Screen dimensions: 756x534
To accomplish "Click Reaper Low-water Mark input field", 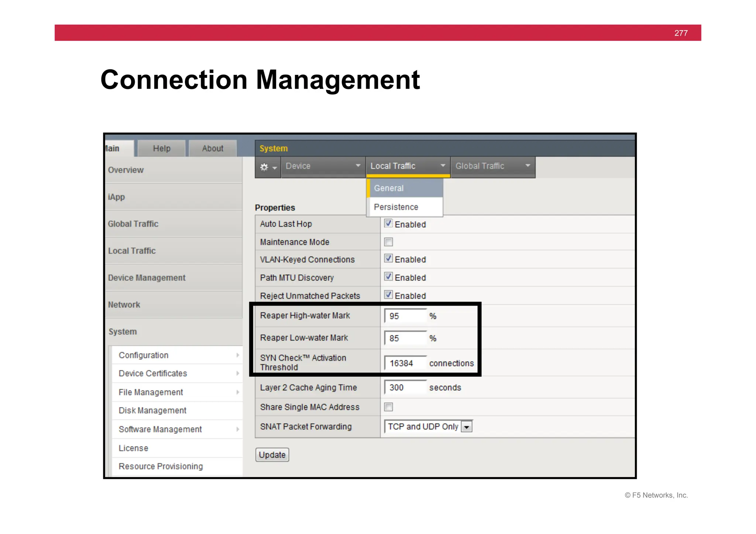I will point(405,338).
